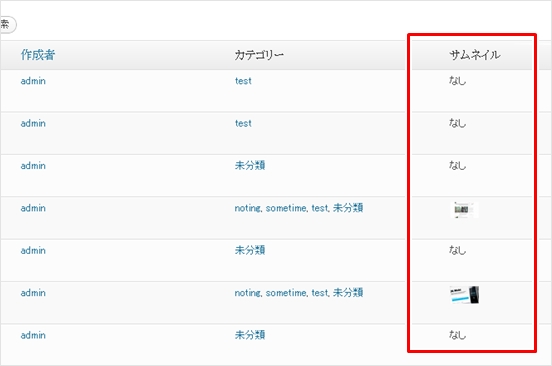This screenshot has height=366, width=552.
Task: Click the カテゴリー column header
Action: click(x=259, y=55)
